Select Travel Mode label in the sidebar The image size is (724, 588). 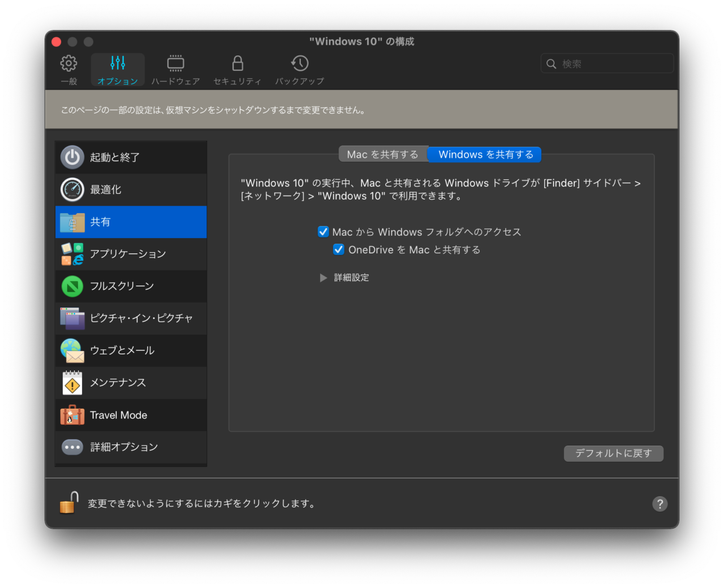coord(119,415)
